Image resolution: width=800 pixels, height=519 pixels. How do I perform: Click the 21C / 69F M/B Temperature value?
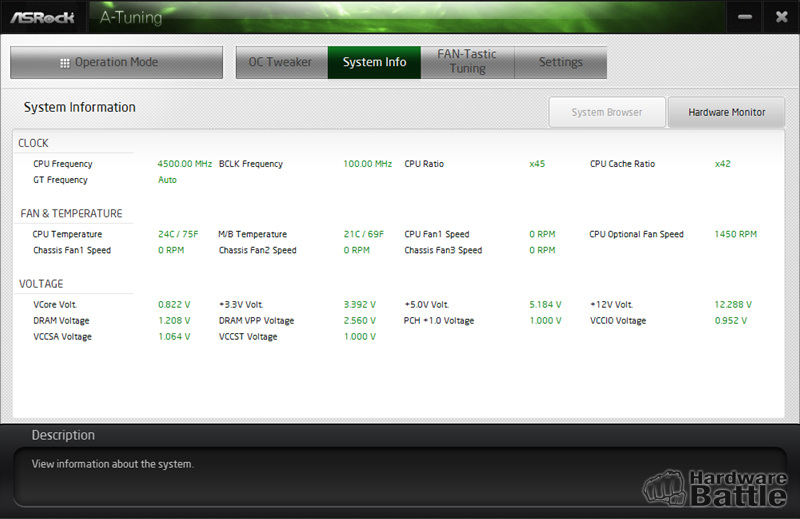point(364,234)
